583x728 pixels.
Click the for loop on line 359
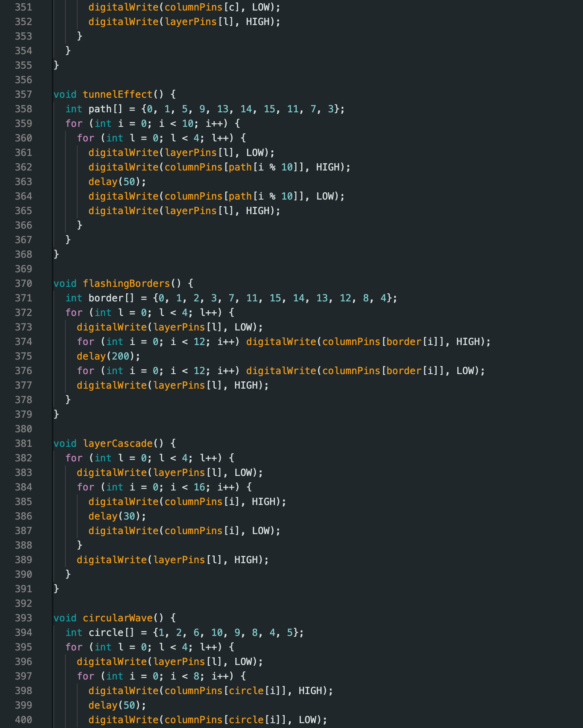152,124
